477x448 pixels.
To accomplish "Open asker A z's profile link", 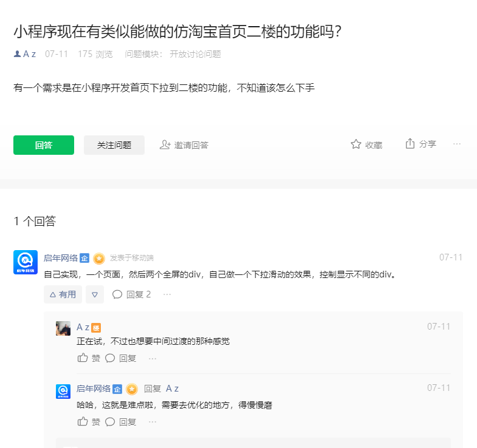I will [29, 54].
